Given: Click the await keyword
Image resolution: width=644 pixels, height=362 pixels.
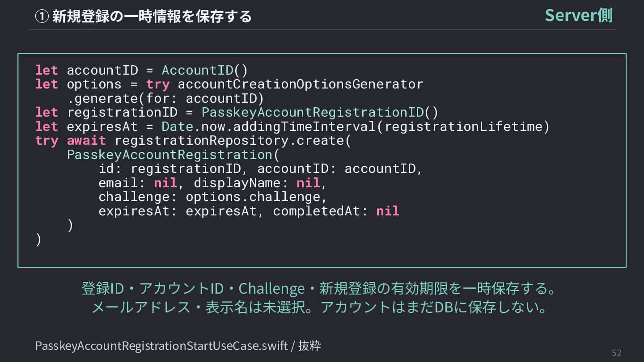Looking at the screenshot, I should coord(86,140).
